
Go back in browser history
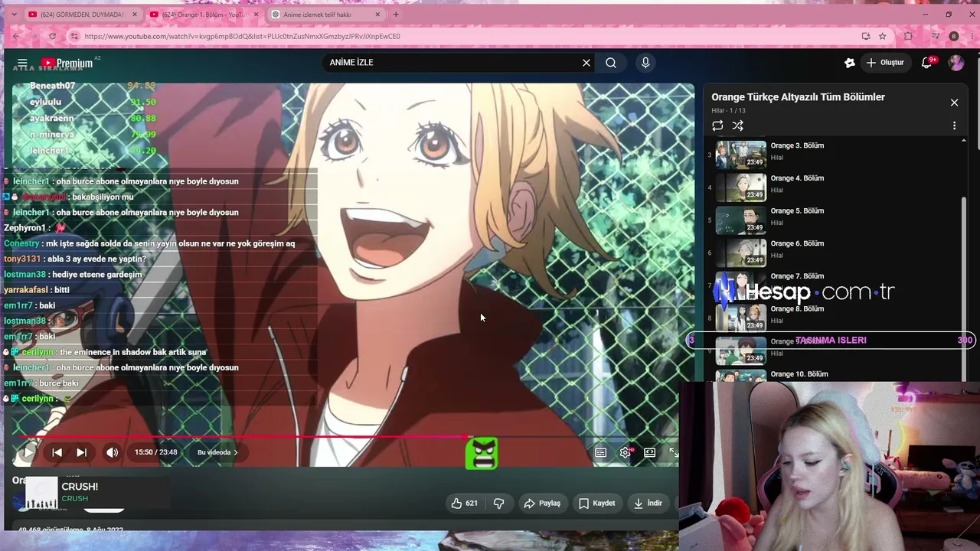tap(16, 36)
